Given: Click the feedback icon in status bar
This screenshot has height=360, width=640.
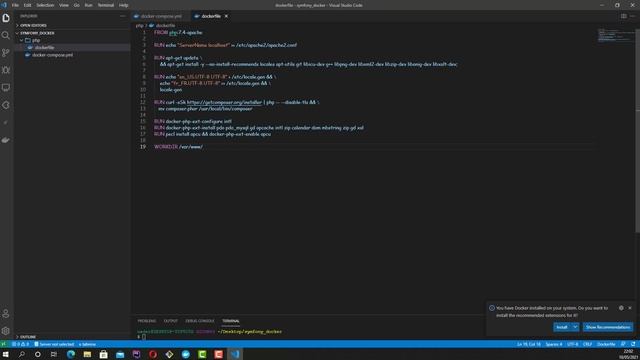Looking at the screenshot, I should tap(623, 344).
